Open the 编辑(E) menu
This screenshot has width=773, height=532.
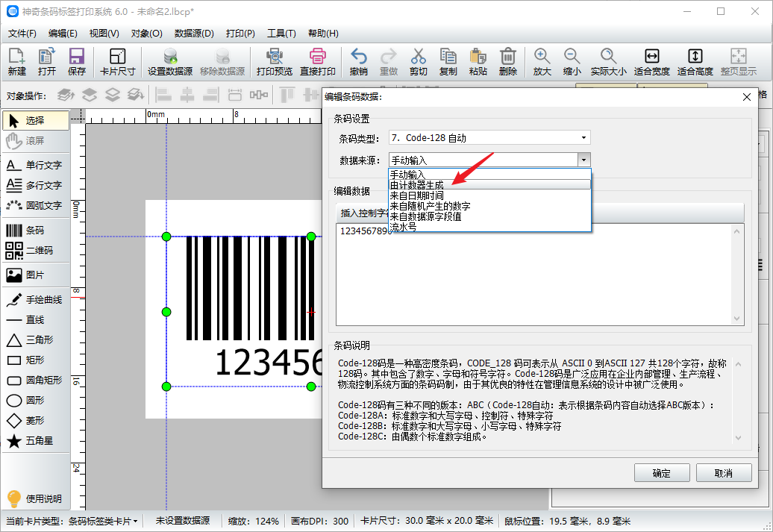[x=63, y=34]
